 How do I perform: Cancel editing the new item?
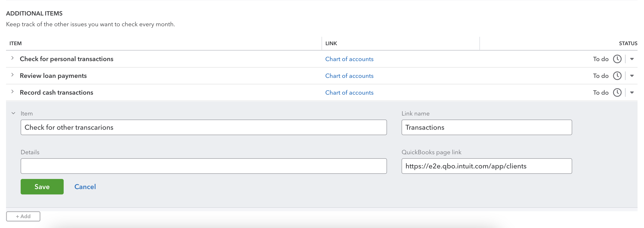85,186
